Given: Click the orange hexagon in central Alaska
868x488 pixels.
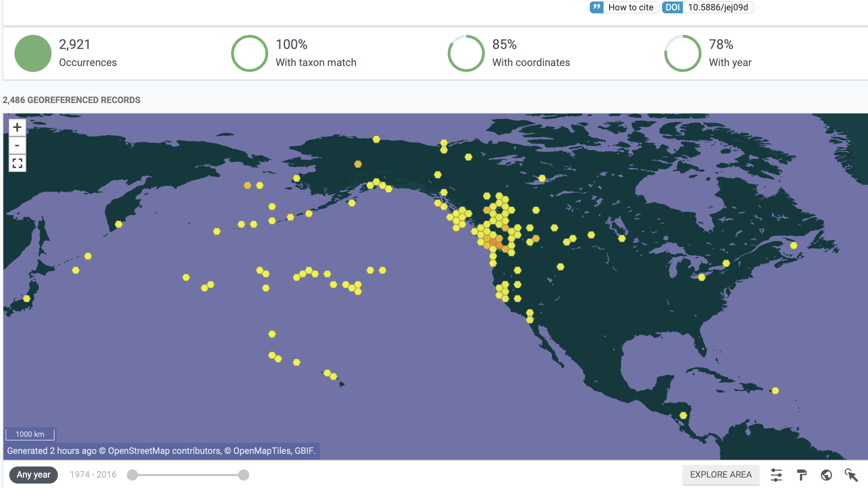Looking at the screenshot, I should click(358, 164).
